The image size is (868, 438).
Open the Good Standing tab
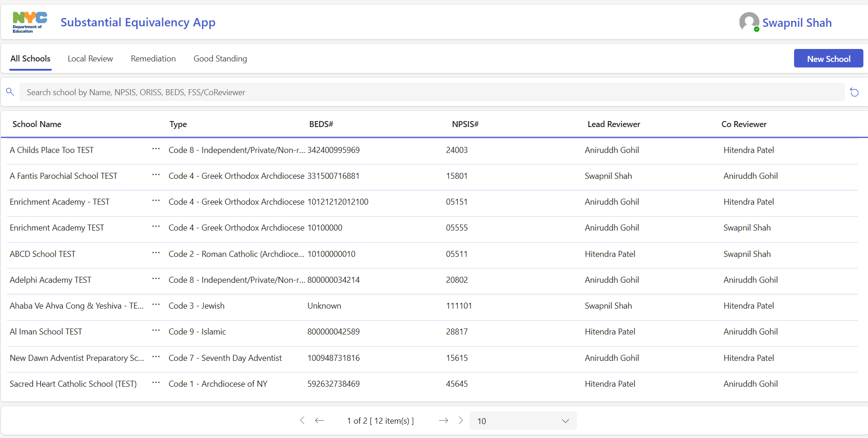[x=220, y=59]
